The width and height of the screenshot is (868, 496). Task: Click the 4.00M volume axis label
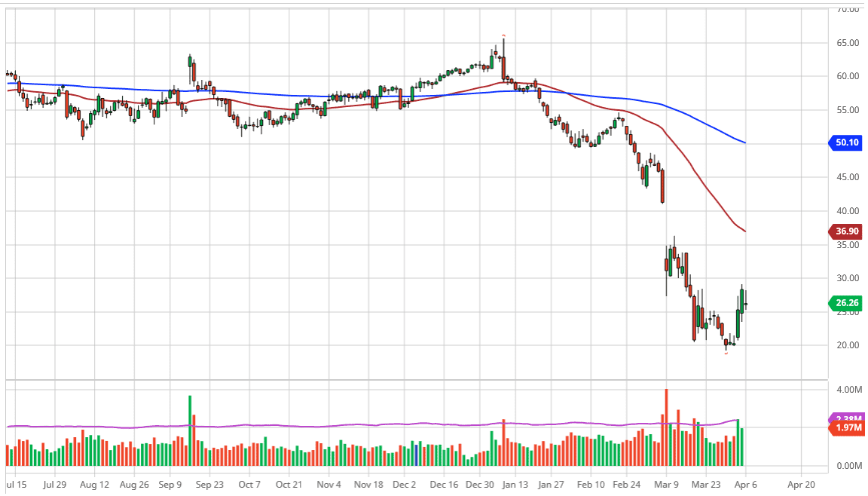(x=848, y=390)
